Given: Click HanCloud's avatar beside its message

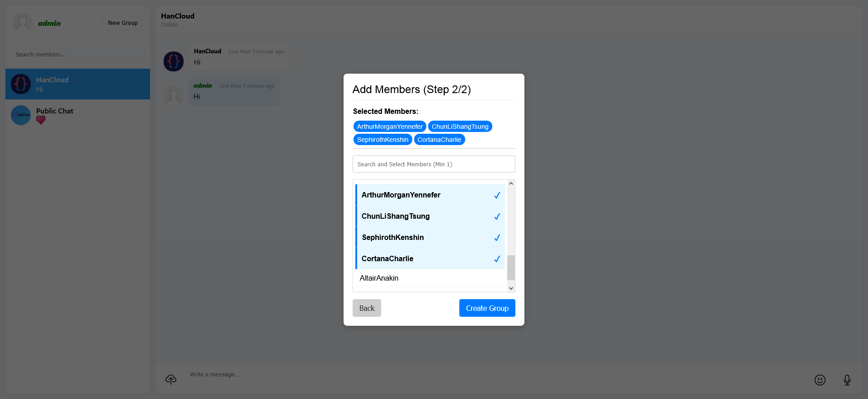Looking at the screenshot, I should pos(174,61).
